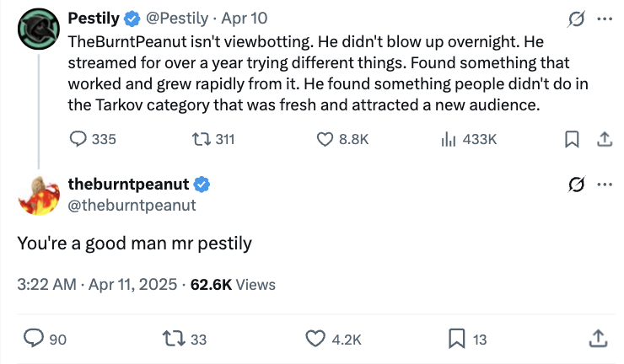Repost Pestily's tweet with 311 reposts
624x364 pixels.
point(200,139)
